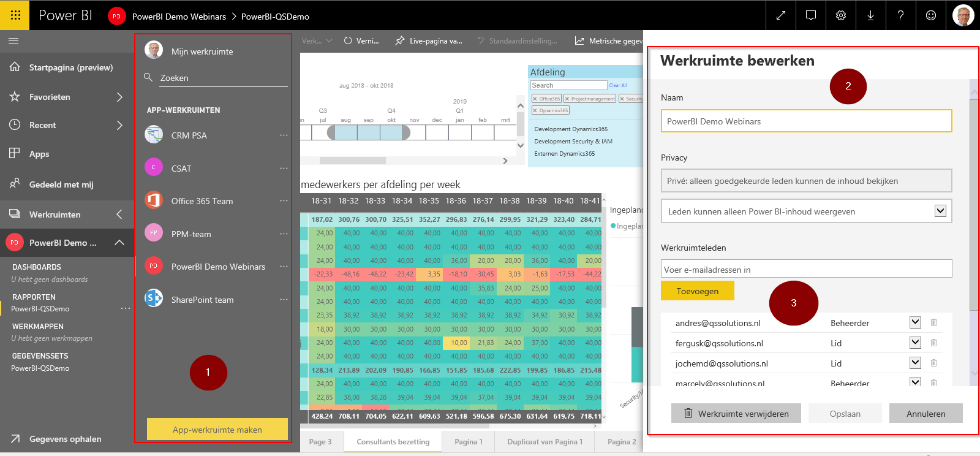Open the Verk... toolbar dropdown
This screenshot has height=456, width=980.
[x=317, y=41]
